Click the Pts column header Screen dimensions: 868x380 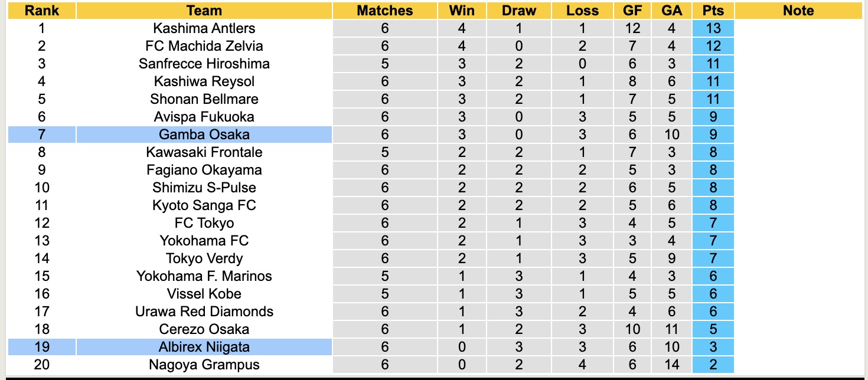[x=713, y=11]
